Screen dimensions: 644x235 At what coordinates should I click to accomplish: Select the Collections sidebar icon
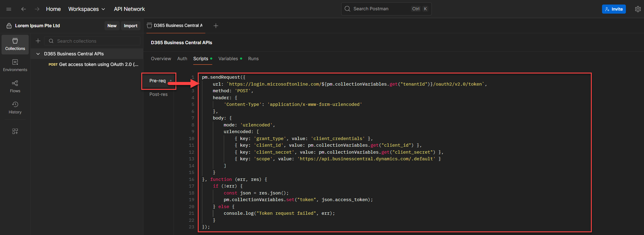click(x=15, y=44)
